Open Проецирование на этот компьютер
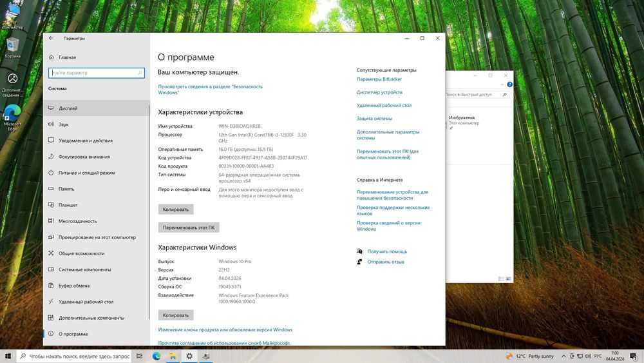The width and height of the screenshot is (644, 363). point(96,237)
